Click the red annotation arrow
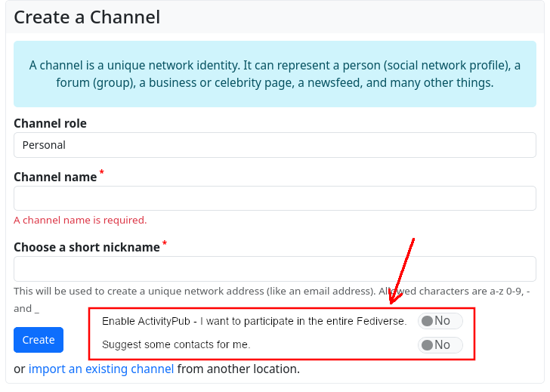The image size is (550, 392). tap(402, 272)
